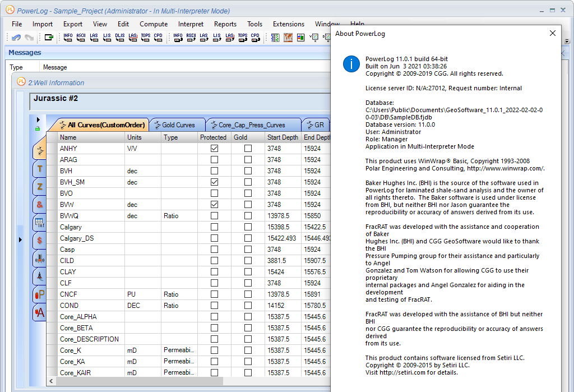This screenshot has width=574, height=392.
Task: Select the TRT table side tab icon
Action: click(40, 223)
